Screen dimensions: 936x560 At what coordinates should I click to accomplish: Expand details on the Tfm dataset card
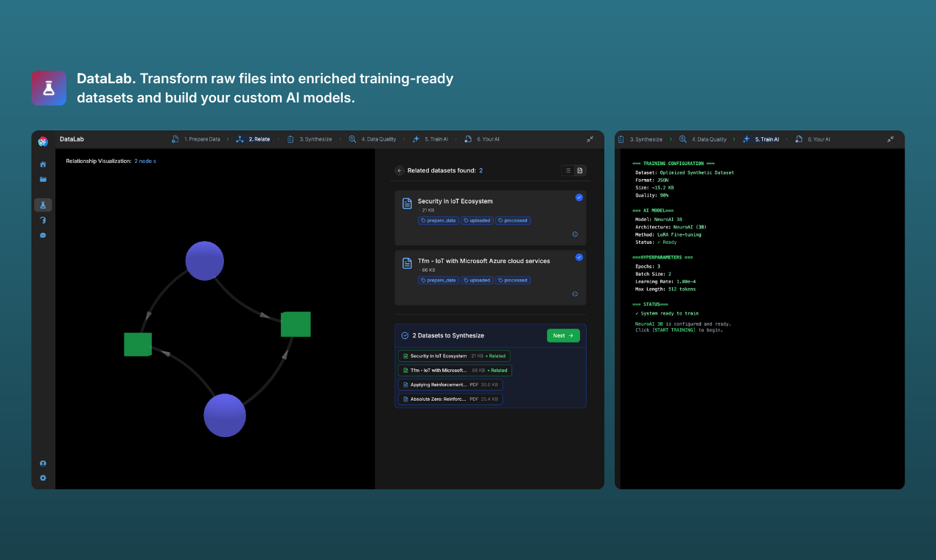tap(575, 294)
